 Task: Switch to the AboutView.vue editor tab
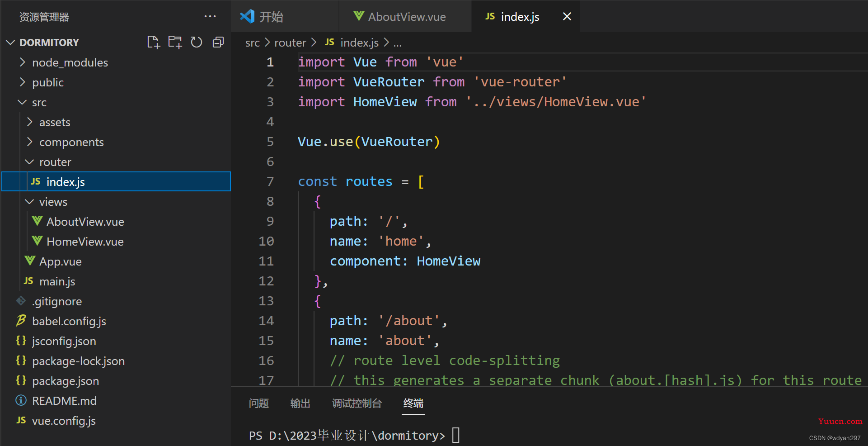pos(405,17)
